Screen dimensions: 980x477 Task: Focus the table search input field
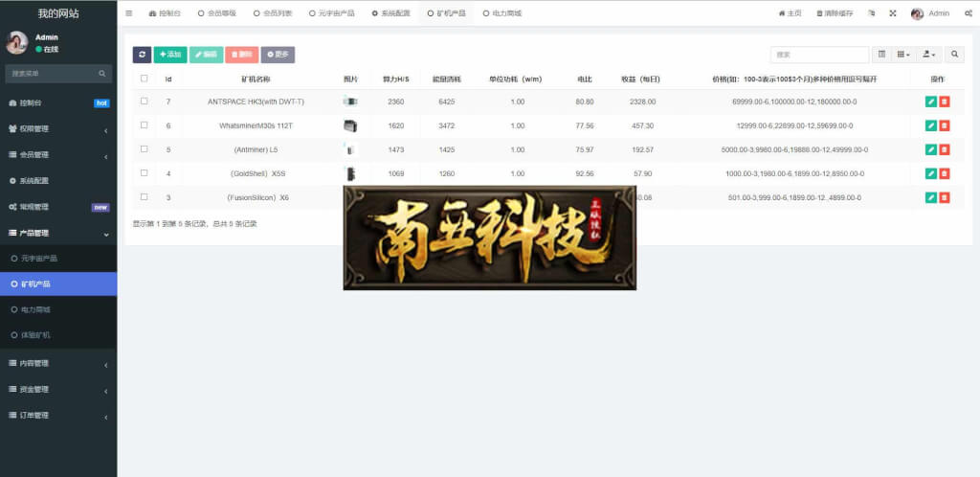click(819, 55)
